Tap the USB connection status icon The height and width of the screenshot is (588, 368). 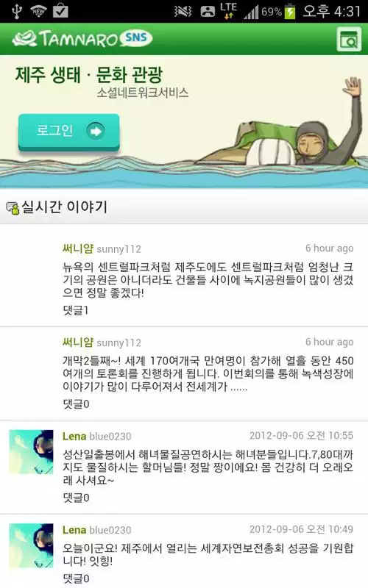click(x=16, y=11)
